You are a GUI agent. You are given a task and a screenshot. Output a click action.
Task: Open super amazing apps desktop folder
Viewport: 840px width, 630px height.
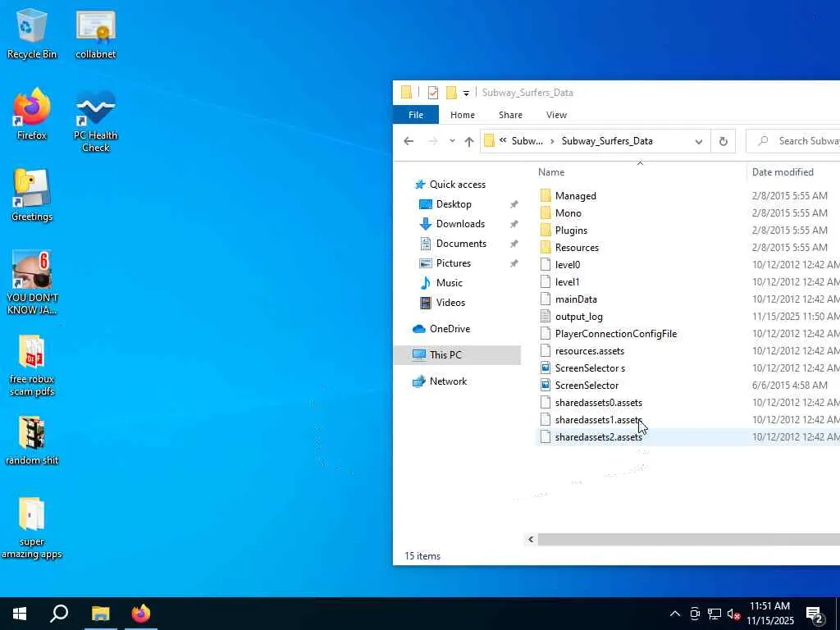pyautogui.click(x=32, y=528)
